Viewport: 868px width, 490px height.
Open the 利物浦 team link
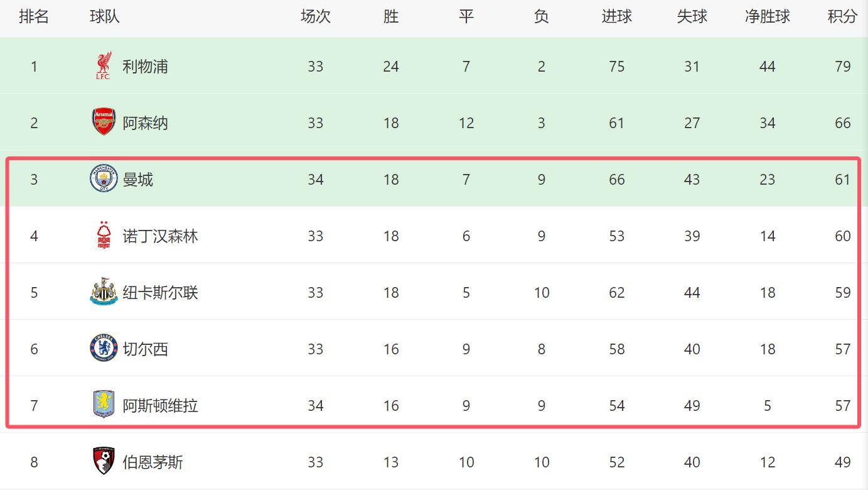pyautogui.click(x=145, y=67)
